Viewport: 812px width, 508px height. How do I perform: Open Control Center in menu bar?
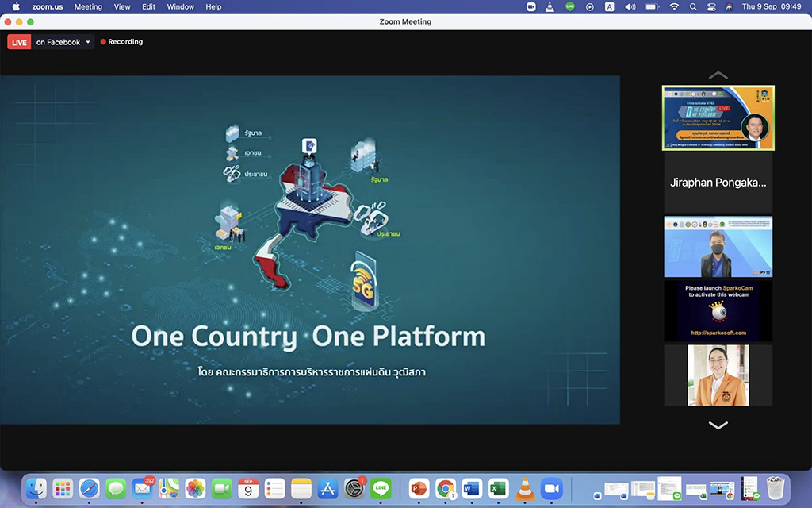tap(711, 6)
